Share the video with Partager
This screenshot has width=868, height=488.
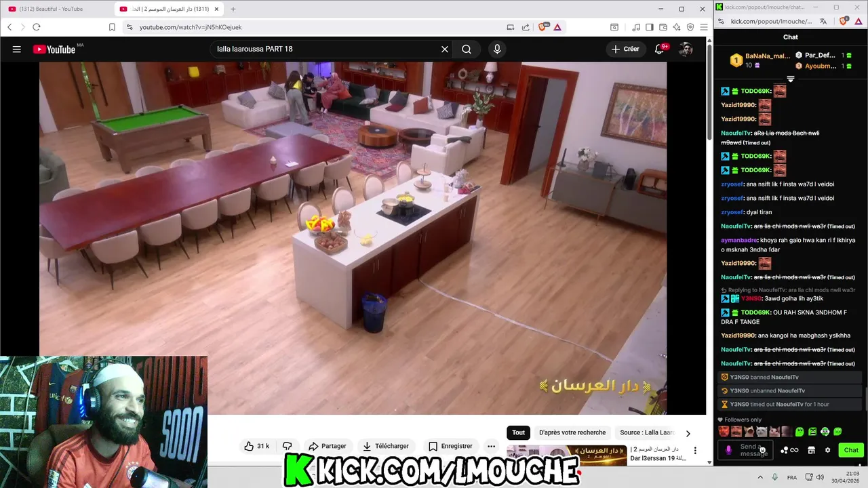327,446
